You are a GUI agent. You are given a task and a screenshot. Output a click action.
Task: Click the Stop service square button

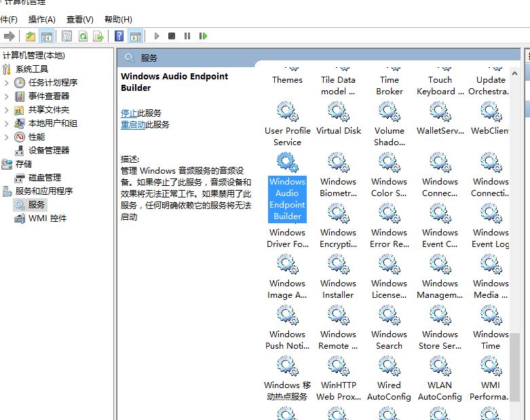point(172,36)
